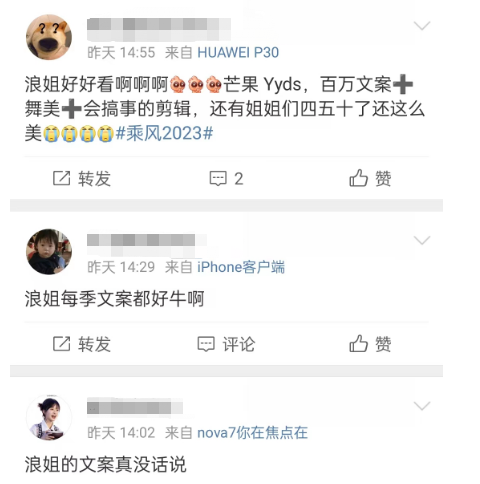Click the iPhone客户端 source link
This screenshot has width=480, height=484.
click(x=241, y=267)
